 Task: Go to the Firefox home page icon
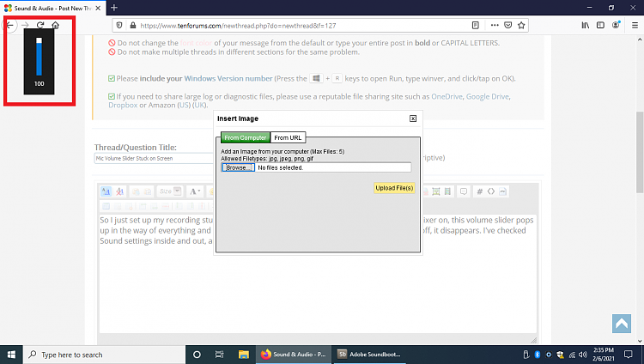coord(55,25)
